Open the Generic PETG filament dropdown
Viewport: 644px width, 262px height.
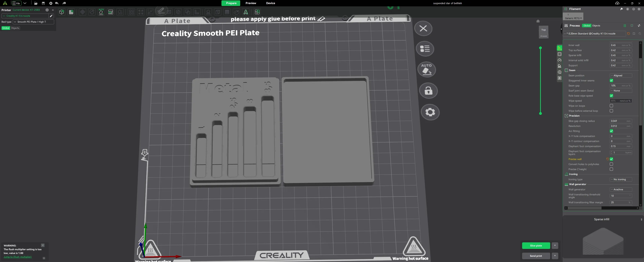coord(573,18)
